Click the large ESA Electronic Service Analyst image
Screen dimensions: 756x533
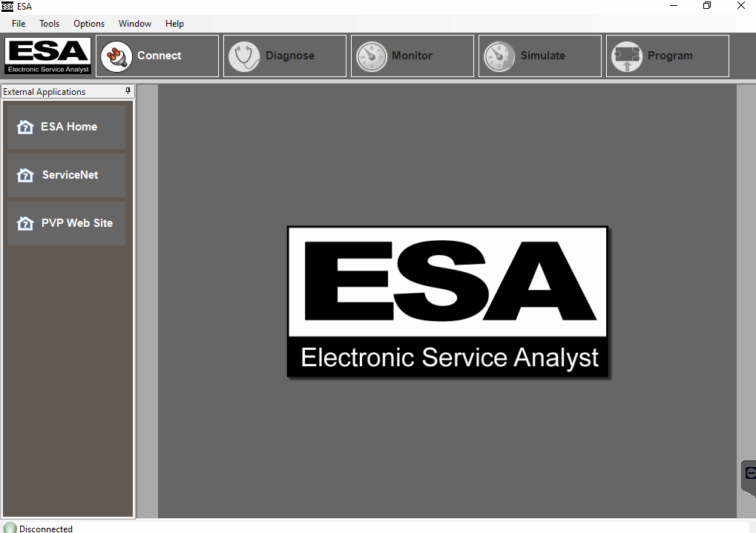point(447,302)
